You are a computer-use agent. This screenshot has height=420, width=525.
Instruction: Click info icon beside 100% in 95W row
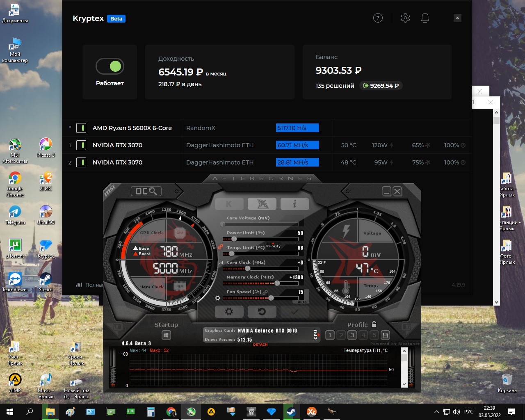463,162
